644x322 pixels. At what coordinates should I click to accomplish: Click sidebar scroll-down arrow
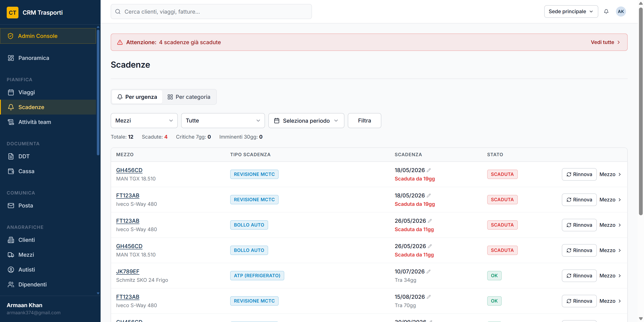coord(98,293)
